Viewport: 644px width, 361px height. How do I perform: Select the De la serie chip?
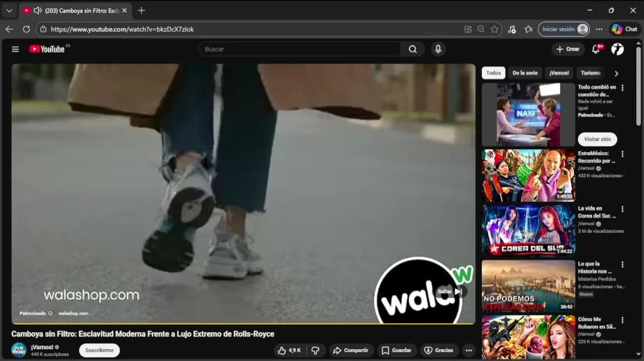point(525,73)
